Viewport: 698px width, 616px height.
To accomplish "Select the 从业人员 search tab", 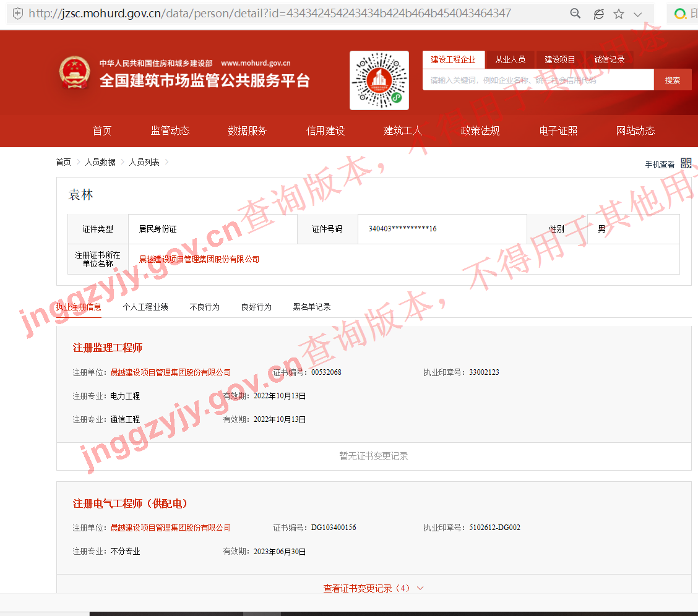I will coord(510,59).
